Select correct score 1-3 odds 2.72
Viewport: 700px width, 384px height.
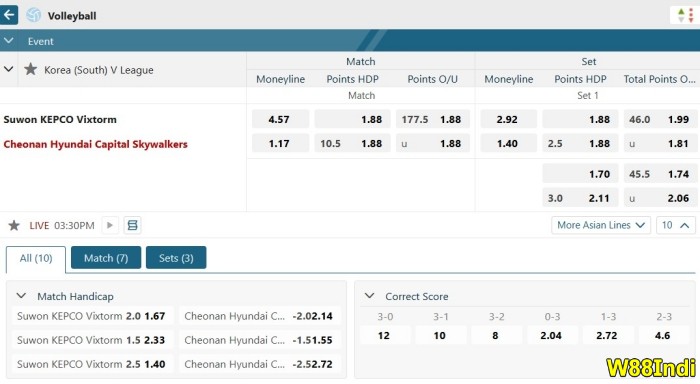608,335
